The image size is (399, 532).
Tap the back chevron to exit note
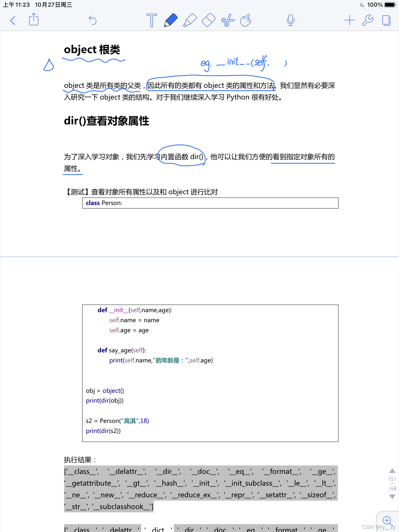pos(13,20)
